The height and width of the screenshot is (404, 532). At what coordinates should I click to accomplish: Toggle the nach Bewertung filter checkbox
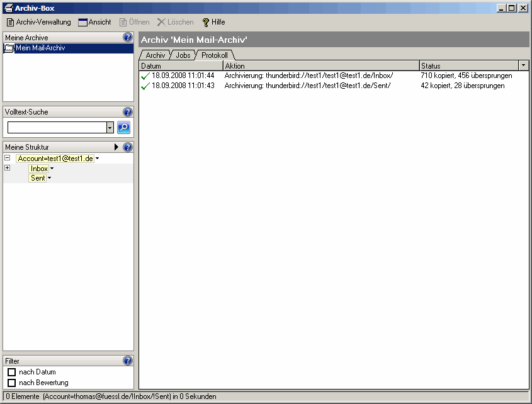tap(11, 383)
